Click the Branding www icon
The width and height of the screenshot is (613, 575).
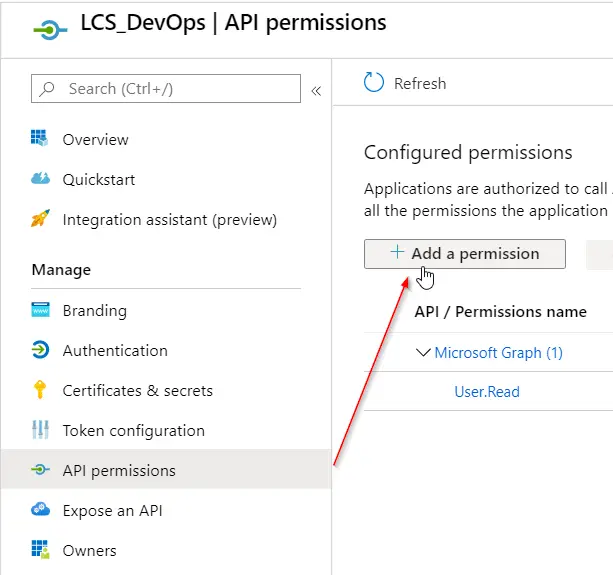click(x=40, y=310)
